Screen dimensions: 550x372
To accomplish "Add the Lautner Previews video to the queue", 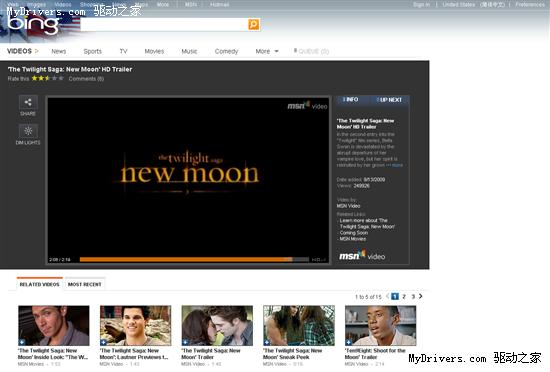I will [x=103, y=342].
